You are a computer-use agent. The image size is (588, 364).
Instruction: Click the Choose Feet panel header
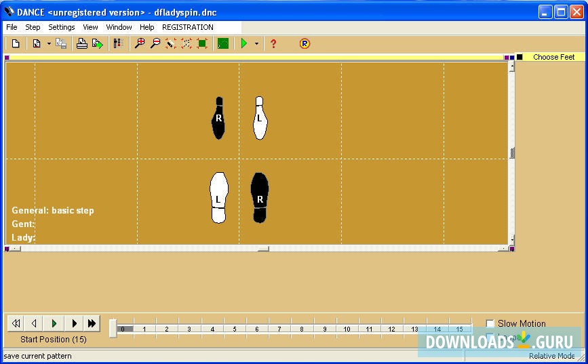554,57
